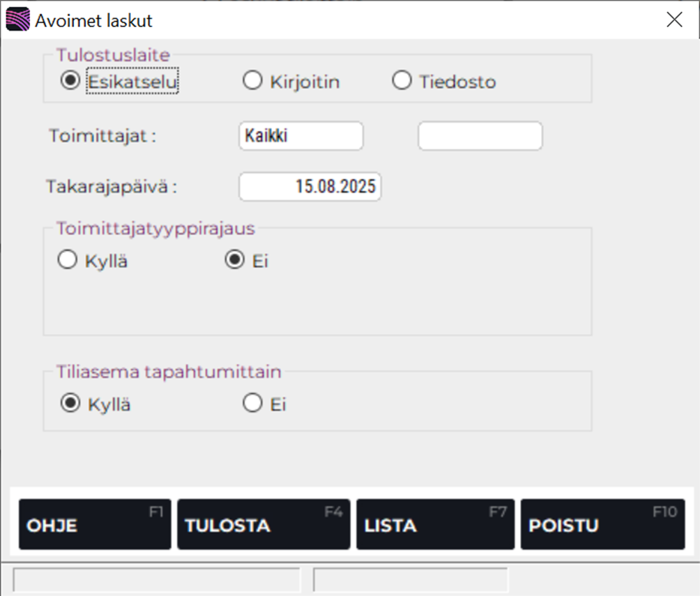The width and height of the screenshot is (700, 596).
Task: Open help with the OHJE button
Action: coord(94,524)
